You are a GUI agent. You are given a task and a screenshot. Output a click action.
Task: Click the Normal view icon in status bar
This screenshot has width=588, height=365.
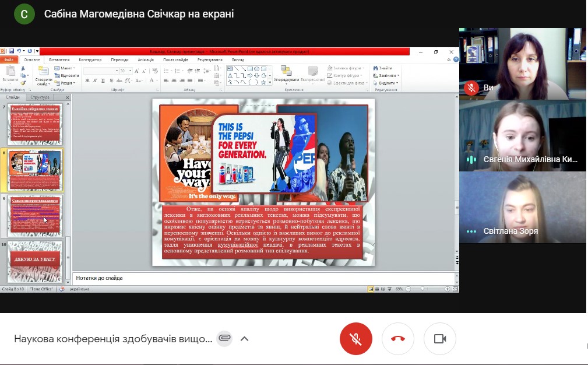click(371, 289)
